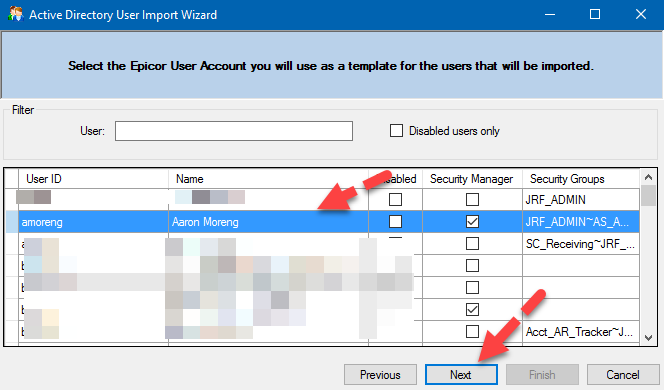Screen dimensions: 664x390
Task: Go back with the Previous button
Action: tap(380, 375)
